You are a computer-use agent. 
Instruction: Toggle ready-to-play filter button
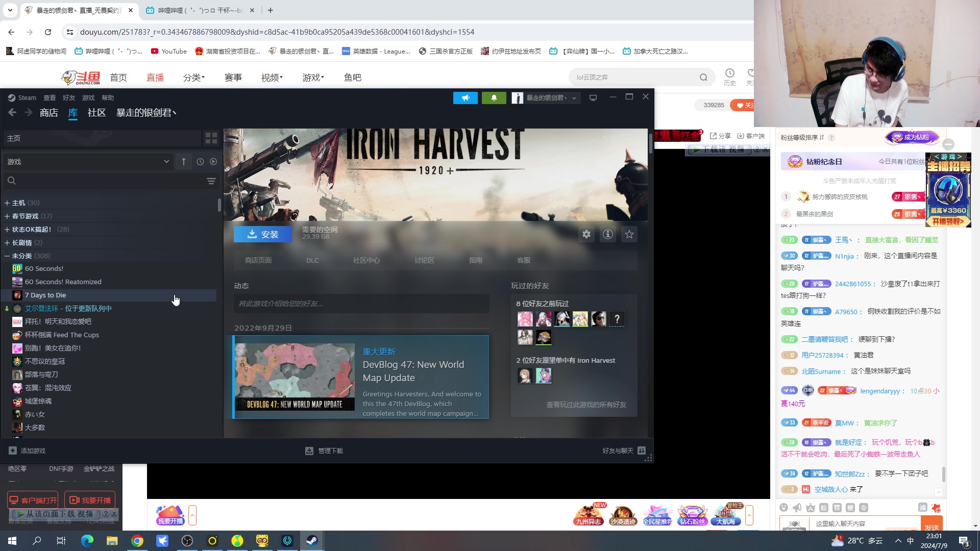point(213,162)
